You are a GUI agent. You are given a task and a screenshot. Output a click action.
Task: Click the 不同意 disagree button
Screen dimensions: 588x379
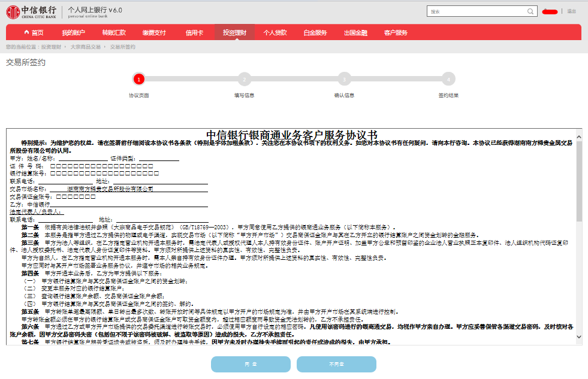336,364
